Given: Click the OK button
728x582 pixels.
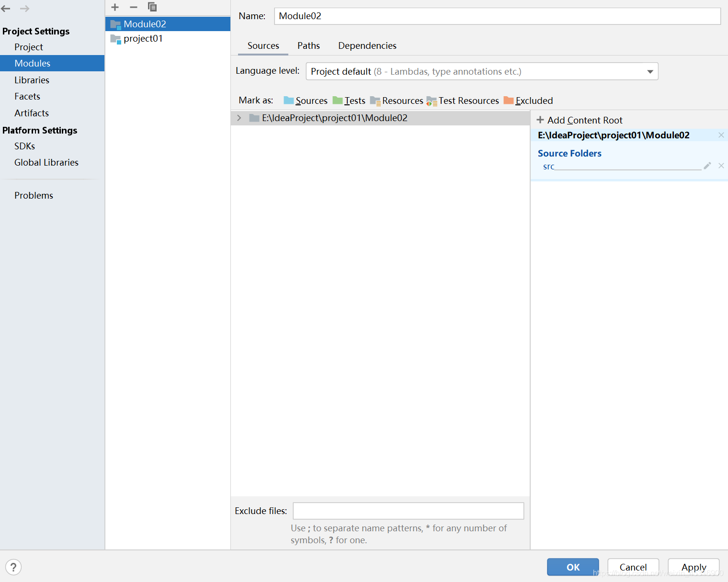Looking at the screenshot, I should (573, 567).
